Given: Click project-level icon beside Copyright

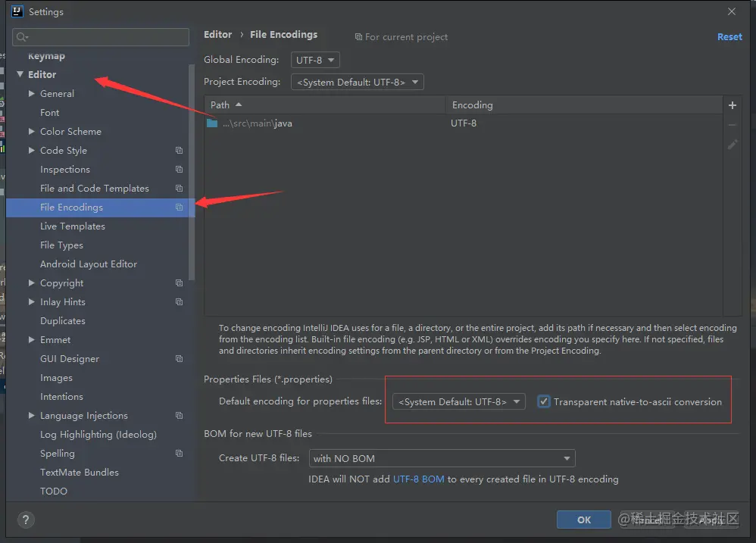Looking at the screenshot, I should pos(180,282).
